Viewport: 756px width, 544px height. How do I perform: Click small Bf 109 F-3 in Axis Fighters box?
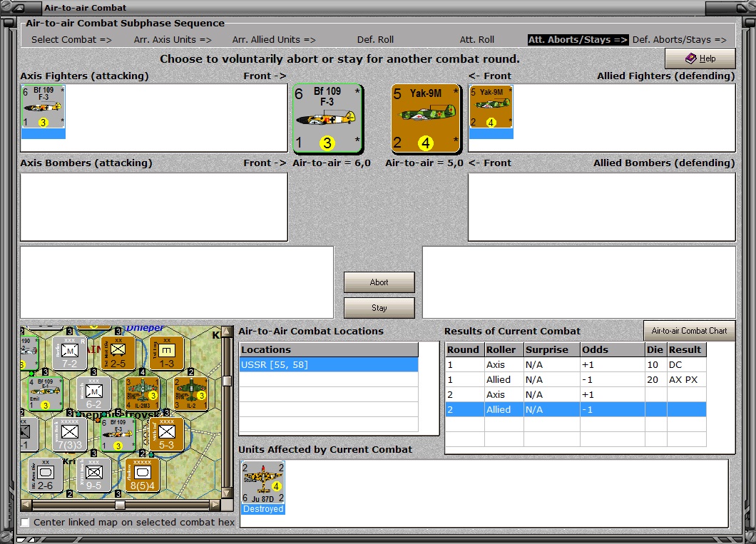(44, 107)
